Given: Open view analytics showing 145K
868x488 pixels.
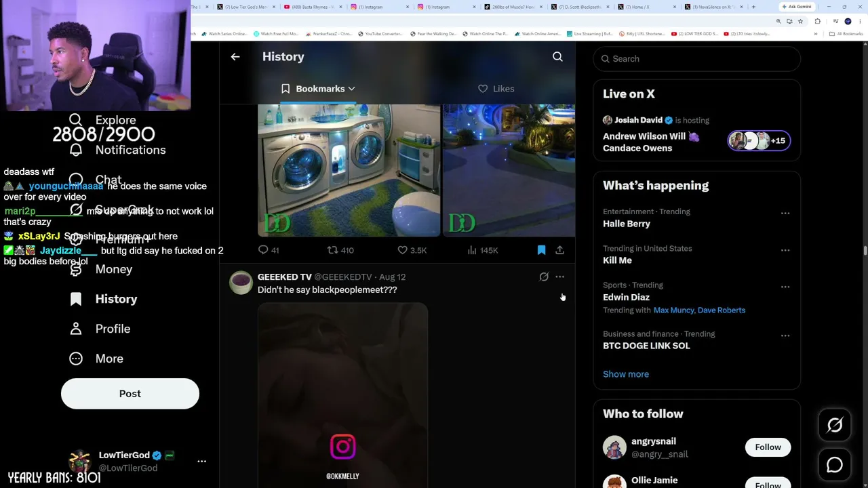Looking at the screenshot, I should click(x=482, y=250).
